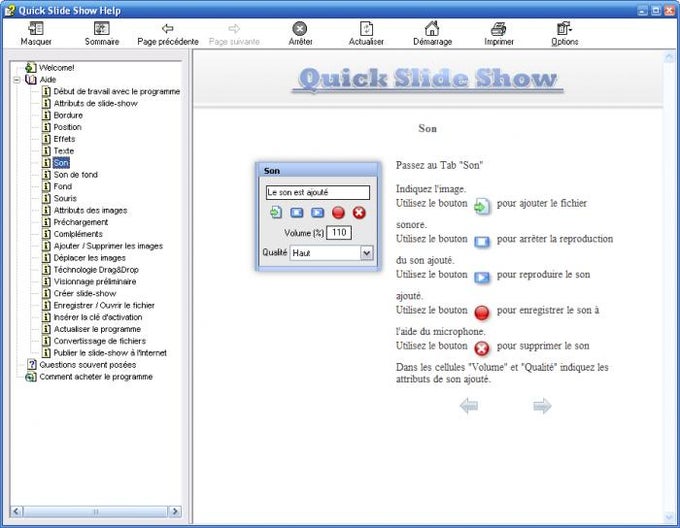Click the delete icon beside 'pour supprimer le son'
Screen dimensions: 680x528
click(482, 348)
